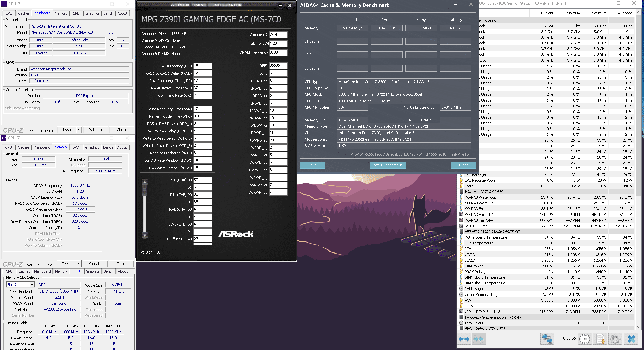Open Tools dropdown arrow in top CPU-Z window
Viewport: 644px width, 350px height.
tap(79, 130)
